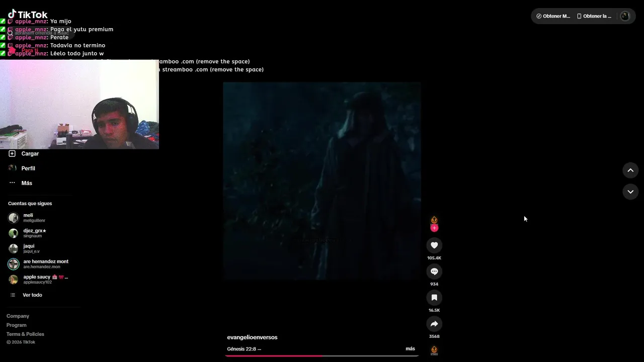Open comments with speech bubble icon
The width and height of the screenshot is (644, 362).
[434, 271]
